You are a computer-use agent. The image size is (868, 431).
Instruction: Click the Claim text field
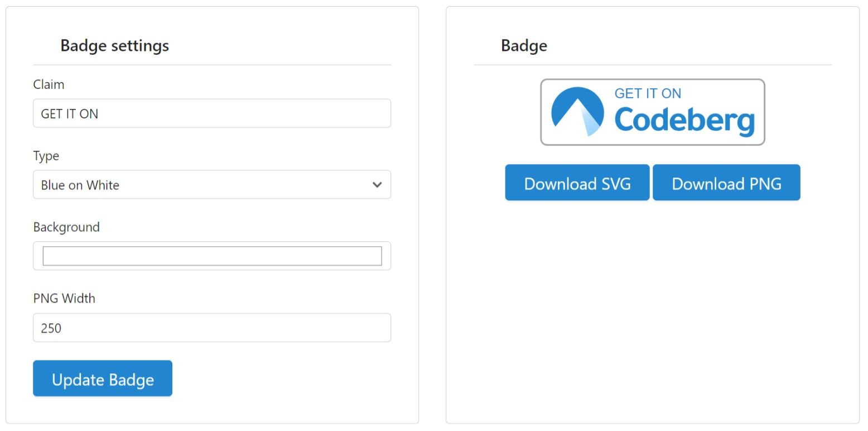pos(212,113)
